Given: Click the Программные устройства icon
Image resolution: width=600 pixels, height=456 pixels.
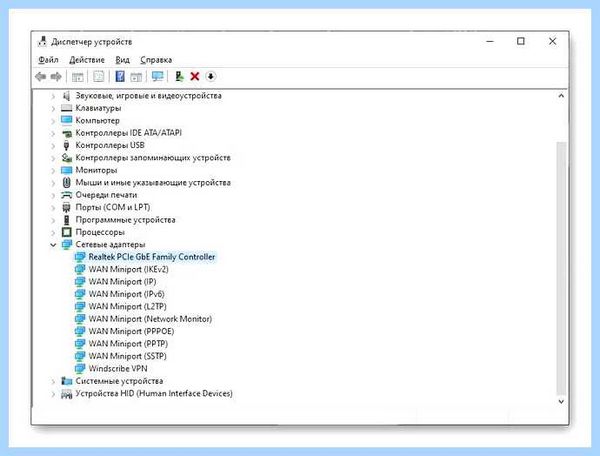Looking at the screenshot, I should pos(67,220).
